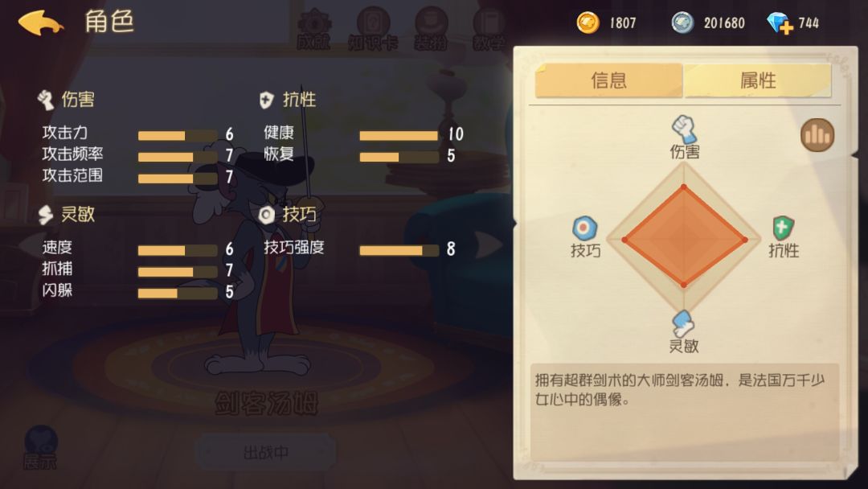The height and width of the screenshot is (489, 868).
Task: Click the 伤害 fist icon on radar chart
Action: click(684, 129)
